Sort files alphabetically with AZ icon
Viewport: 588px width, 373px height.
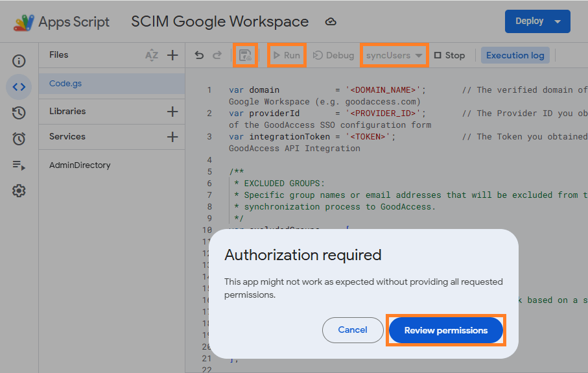point(152,55)
